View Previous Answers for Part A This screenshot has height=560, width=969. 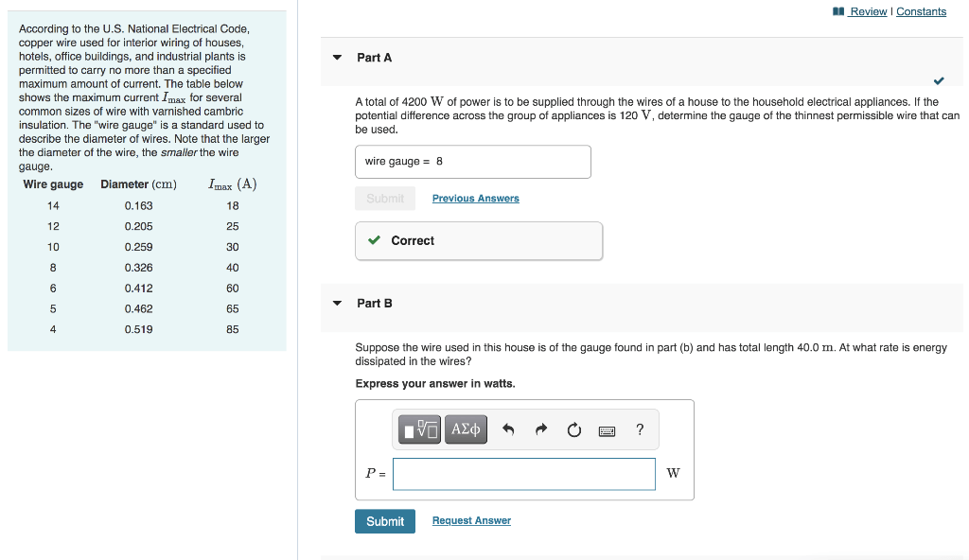(475, 199)
